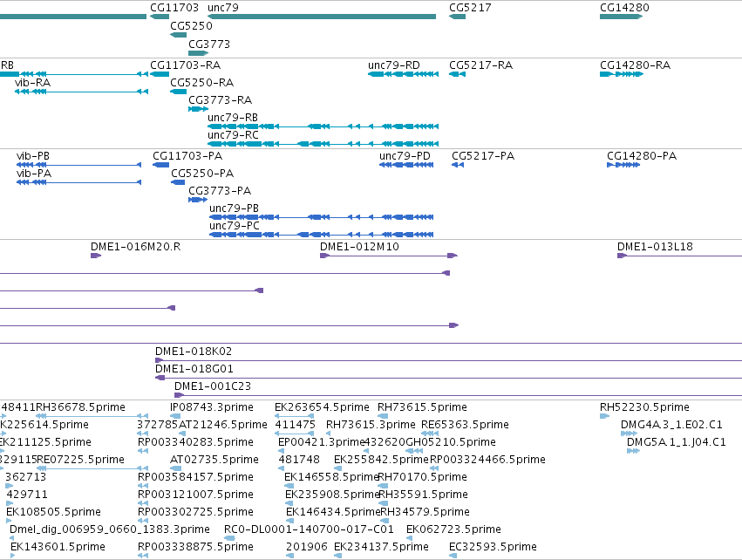742x560 pixels.
Task: Select EST RH35591.5prime
Action: [384, 503]
